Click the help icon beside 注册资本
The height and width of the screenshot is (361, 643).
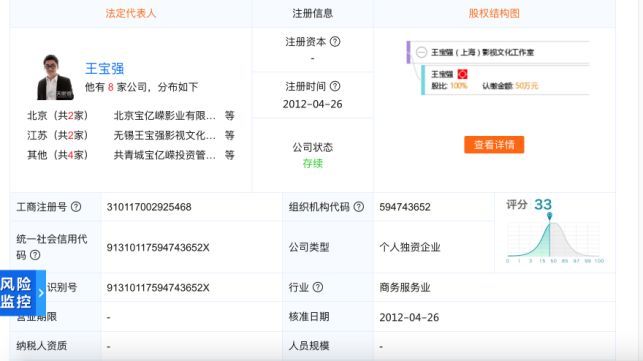pyautogui.click(x=335, y=41)
